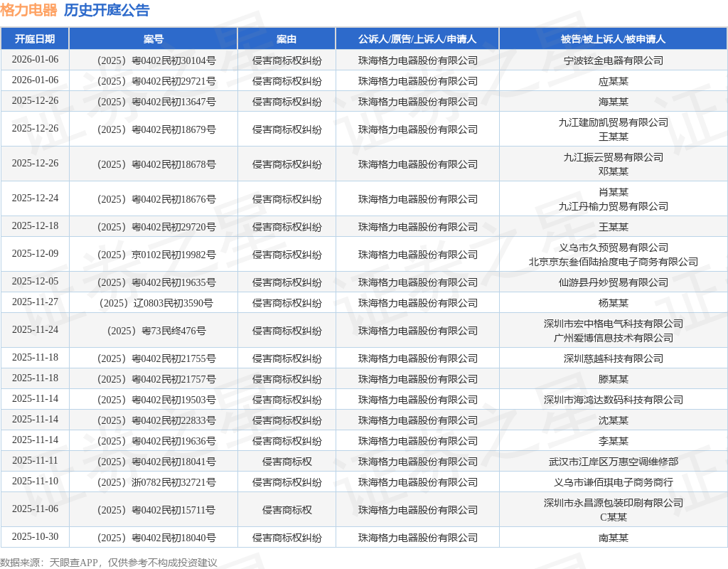The image size is (728, 569).
Task: Open case (2025)辽0803民初3590号
Action: point(156,303)
